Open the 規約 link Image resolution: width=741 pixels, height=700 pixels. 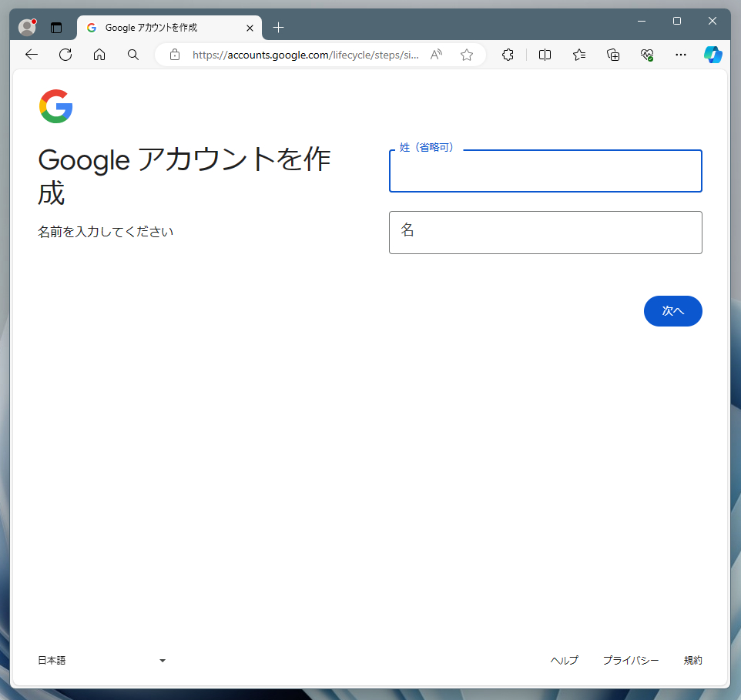pyautogui.click(x=692, y=660)
